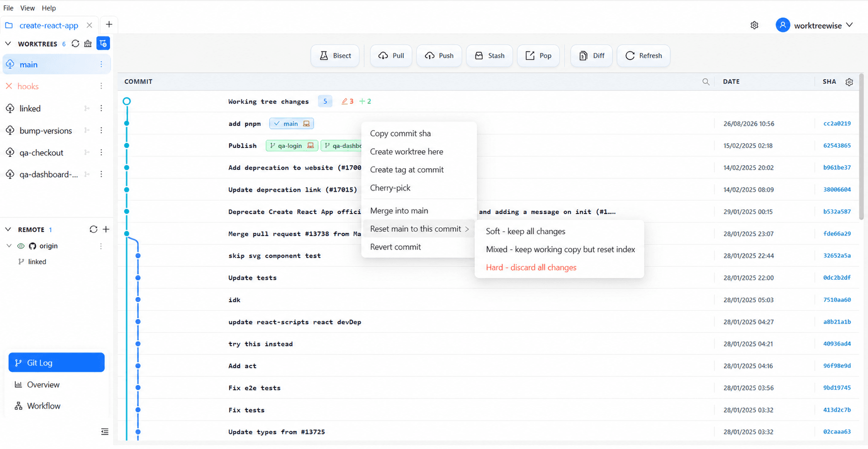Add a new remote with plus icon
868x449 pixels.
(106, 229)
